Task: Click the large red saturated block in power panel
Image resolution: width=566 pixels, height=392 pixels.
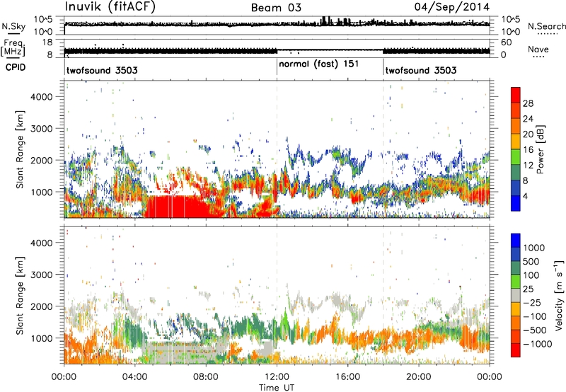Action: [177, 207]
